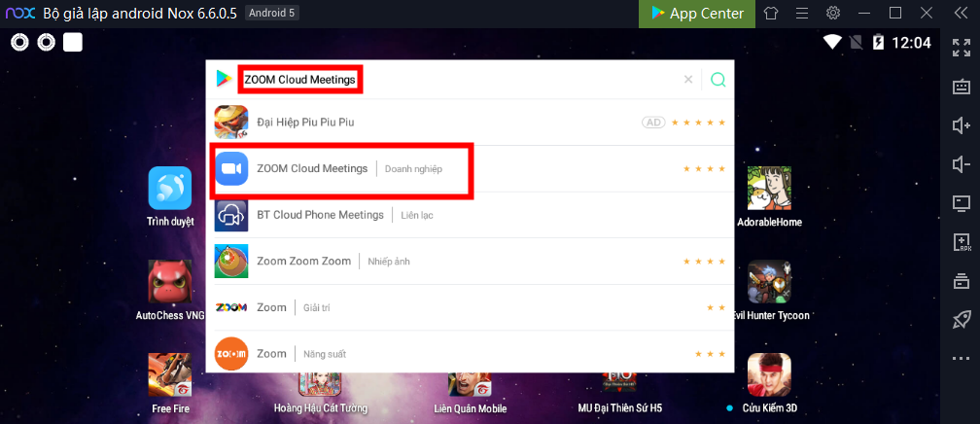Decrease volume using sidebar speaker icon
Screen dimensions: 980x424
[962, 164]
